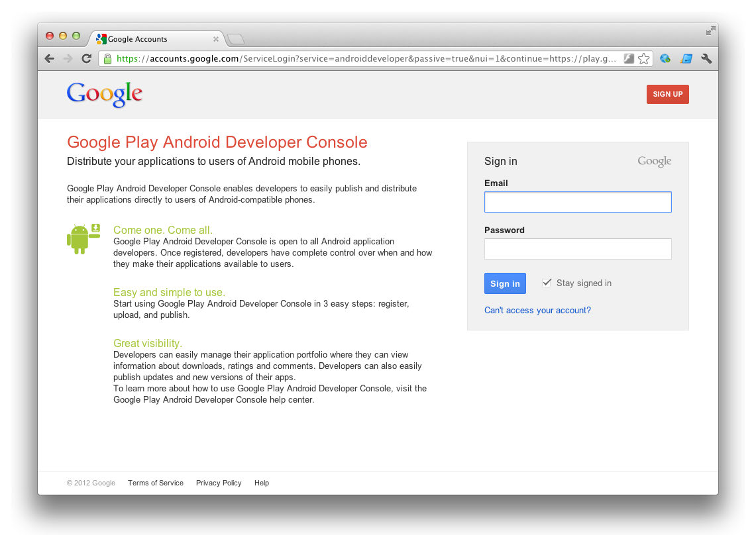Close the Google Accounts tab
The image size is (756, 547).
(216, 39)
